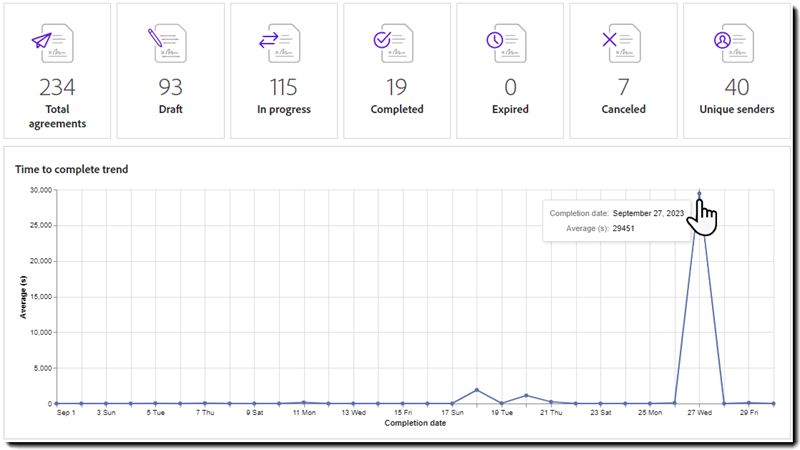The image size is (800, 450).
Task: Click the 5,000 y-axis label
Action: click(x=43, y=368)
